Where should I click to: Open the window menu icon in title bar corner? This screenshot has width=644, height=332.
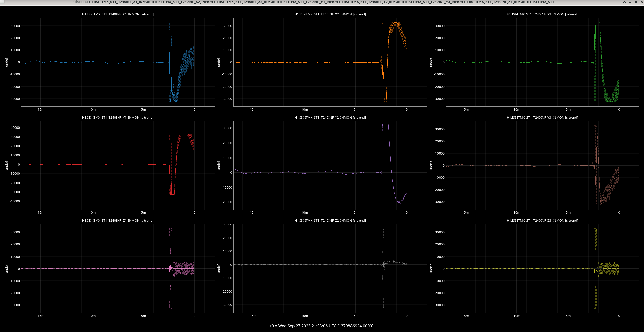(2, 2)
